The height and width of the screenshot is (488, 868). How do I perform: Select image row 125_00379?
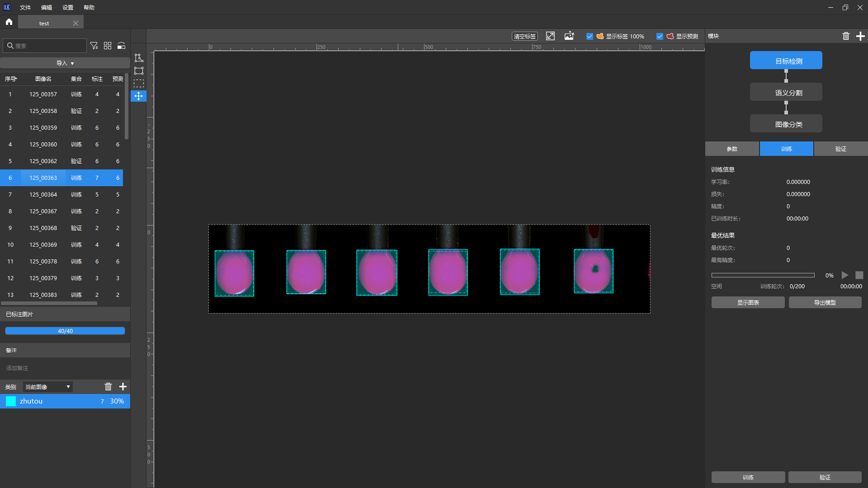pyautogui.click(x=61, y=278)
